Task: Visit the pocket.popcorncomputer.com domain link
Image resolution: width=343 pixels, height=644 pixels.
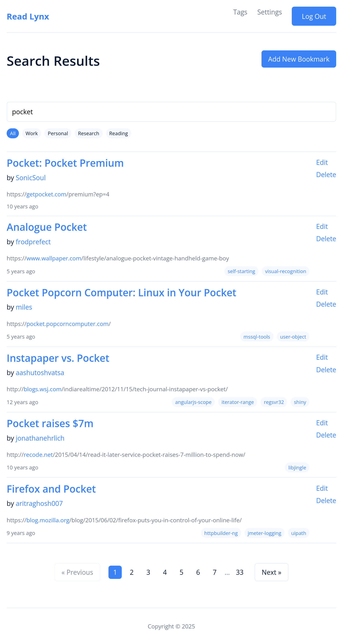Action: click(x=67, y=324)
